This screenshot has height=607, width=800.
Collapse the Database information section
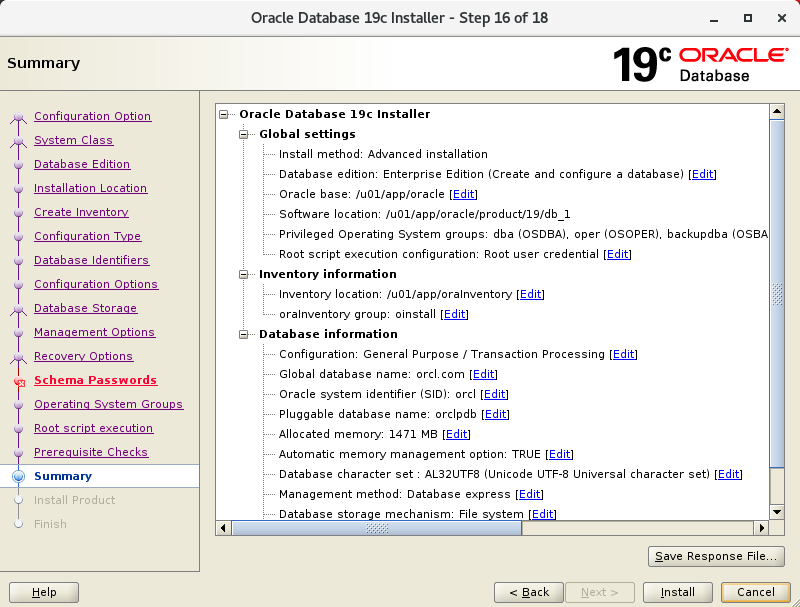tap(243, 334)
